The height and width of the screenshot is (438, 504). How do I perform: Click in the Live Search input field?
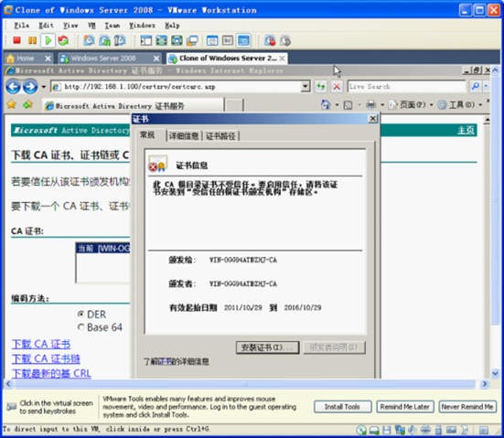pyautogui.click(x=407, y=87)
